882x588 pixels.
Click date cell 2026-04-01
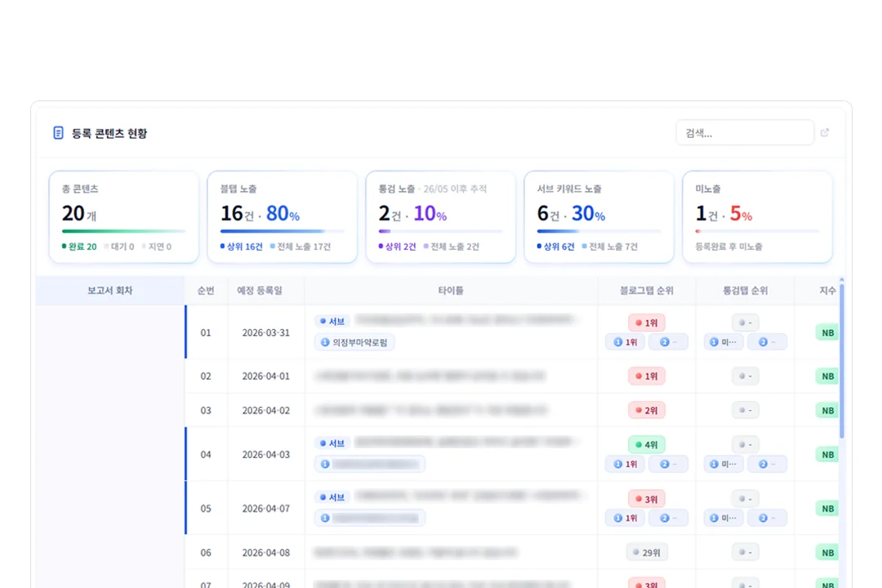[266, 376]
